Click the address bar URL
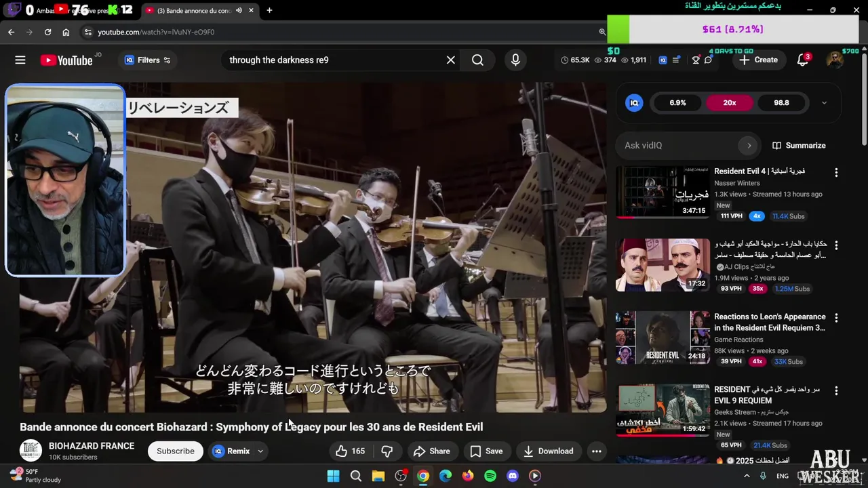This screenshot has width=868, height=488. point(156,32)
